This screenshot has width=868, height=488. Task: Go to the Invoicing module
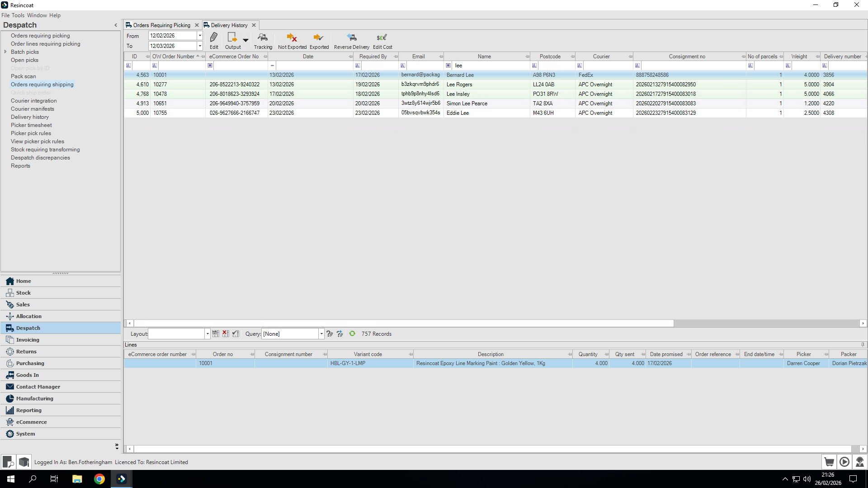(x=28, y=340)
